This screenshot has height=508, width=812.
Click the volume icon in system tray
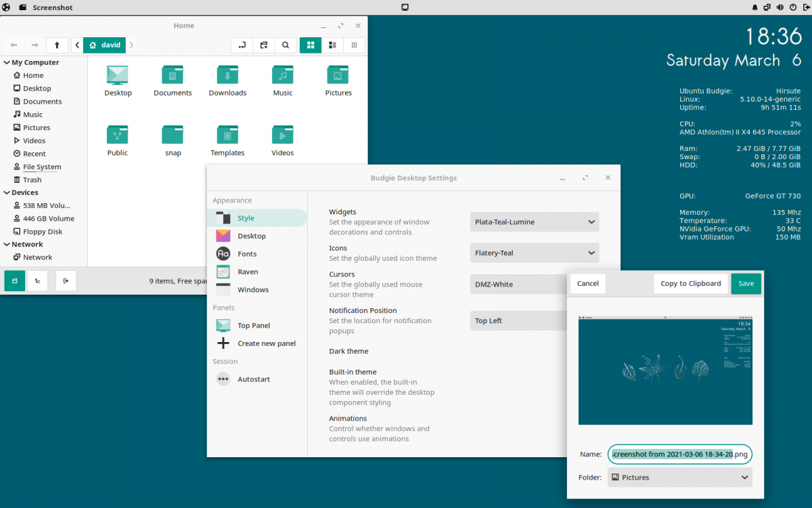(x=780, y=7)
